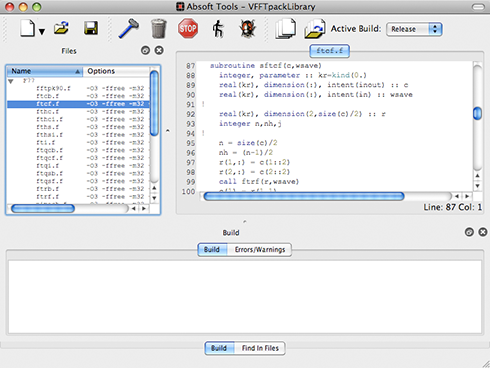Open a project with the folder icon
Screen dimensions: 490x368
pos(62,28)
